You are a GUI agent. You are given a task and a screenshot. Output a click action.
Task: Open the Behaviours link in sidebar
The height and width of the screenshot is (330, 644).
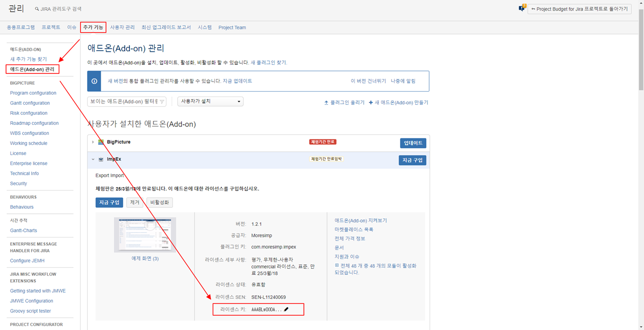pyautogui.click(x=22, y=207)
